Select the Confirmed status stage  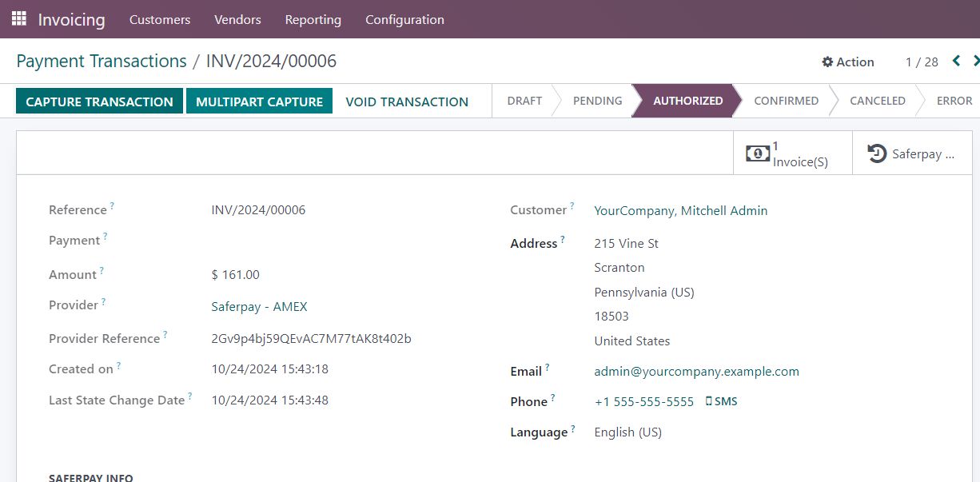(x=786, y=101)
